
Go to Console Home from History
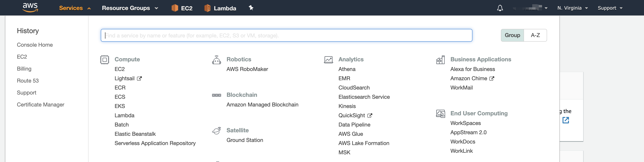[x=35, y=45]
